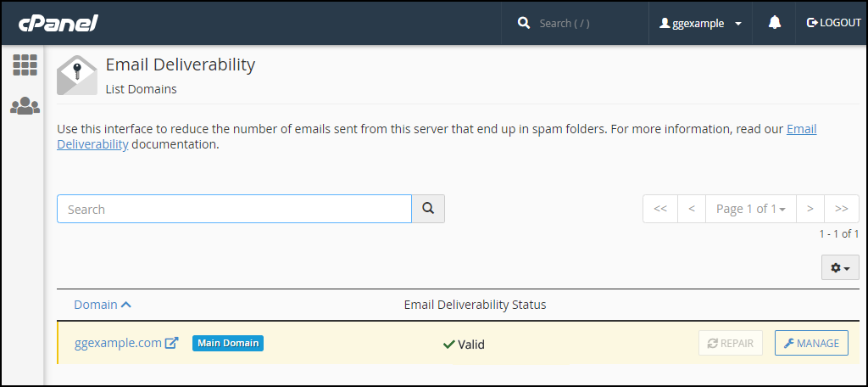
Task: Open the cPanel home grid icon
Action: pyautogui.click(x=25, y=64)
